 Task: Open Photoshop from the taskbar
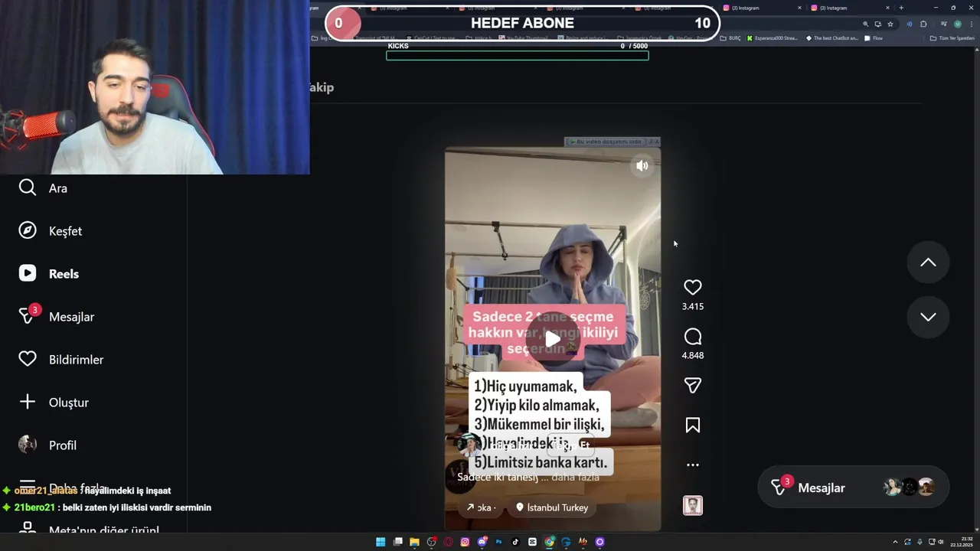tap(498, 542)
